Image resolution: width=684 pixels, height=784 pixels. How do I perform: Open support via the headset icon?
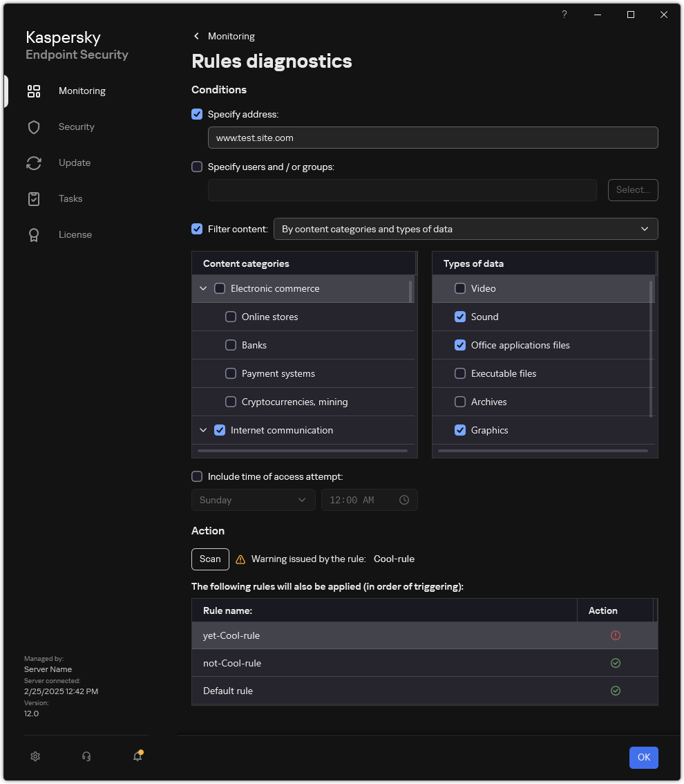pos(86,756)
